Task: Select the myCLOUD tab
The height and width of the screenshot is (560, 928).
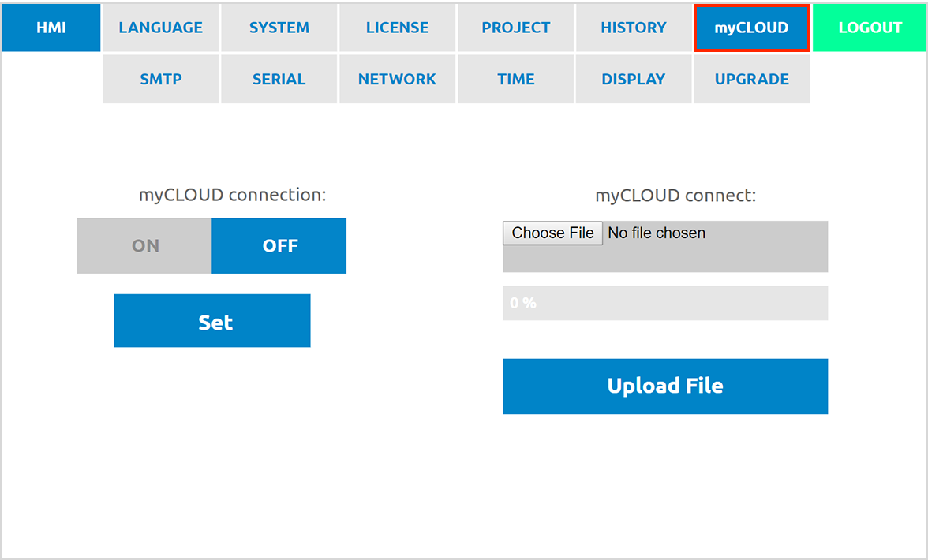Action: tap(751, 28)
